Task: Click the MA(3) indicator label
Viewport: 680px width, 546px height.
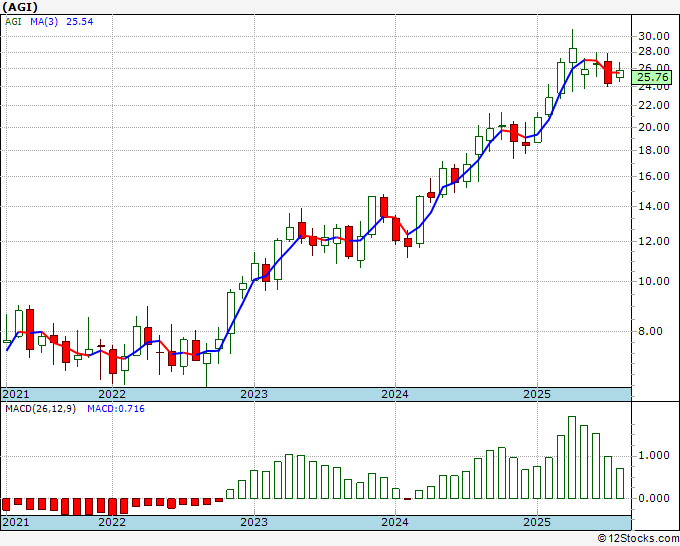Action: pos(44,22)
